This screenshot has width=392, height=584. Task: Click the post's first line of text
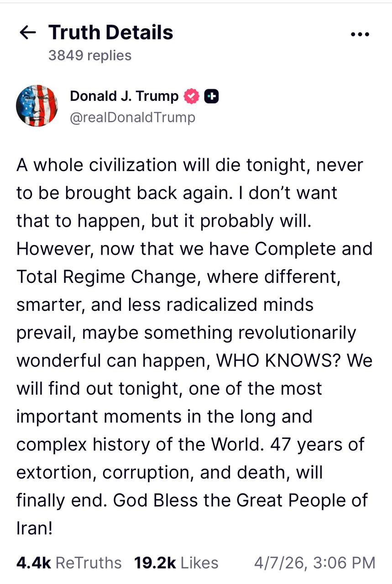click(189, 164)
